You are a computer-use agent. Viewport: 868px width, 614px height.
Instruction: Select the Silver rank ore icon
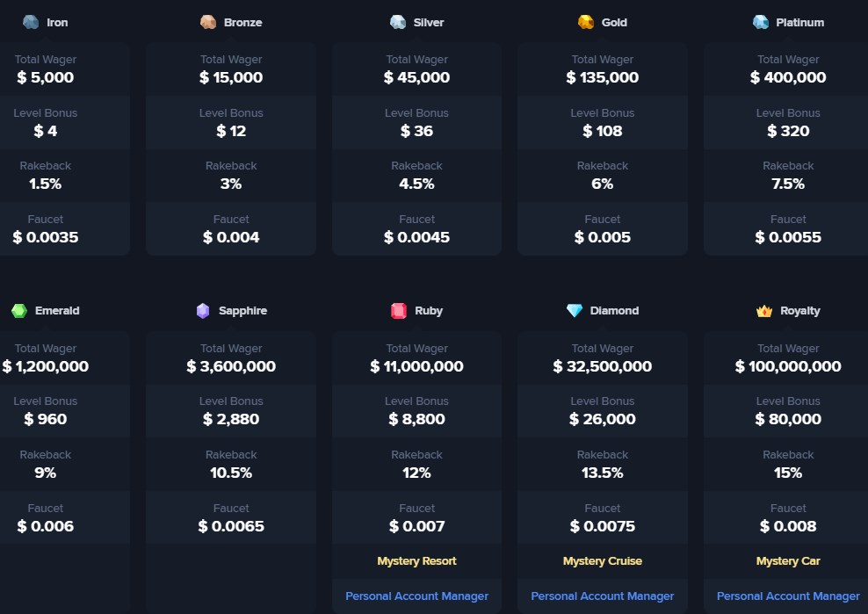pos(398,22)
